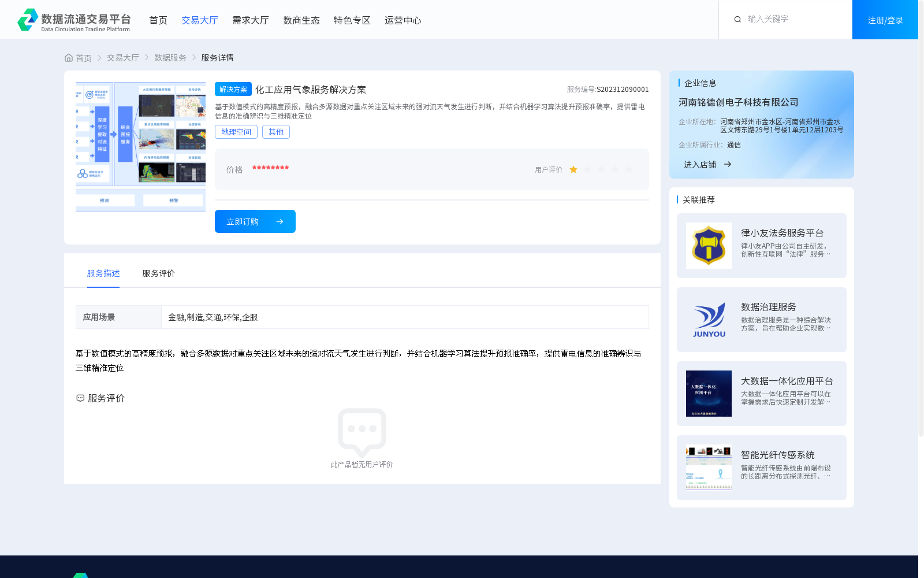Viewport: 924px width, 578px height.
Task: Click the first gold rating star
Action: click(573, 169)
